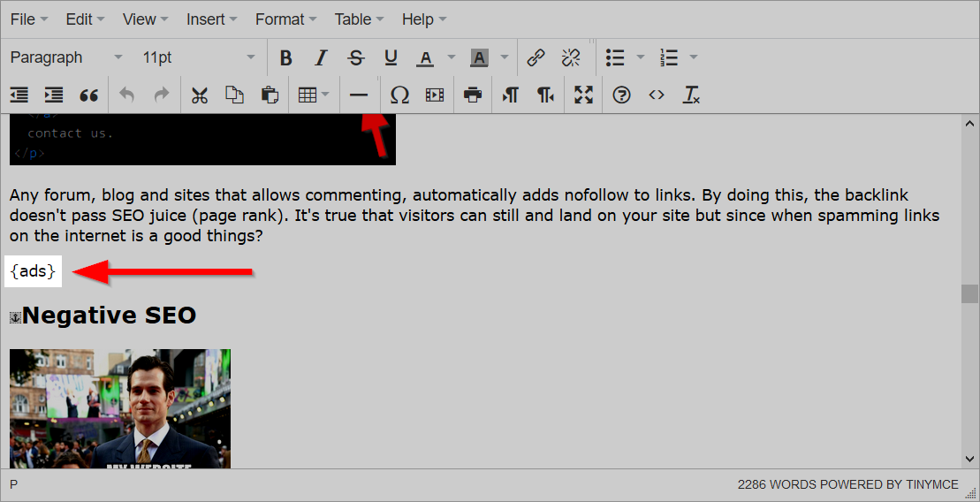Image resolution: width=980 pixels, height=502 pixels.
Task: Open the 11pt font size dropdown
Action: (198, 57)
